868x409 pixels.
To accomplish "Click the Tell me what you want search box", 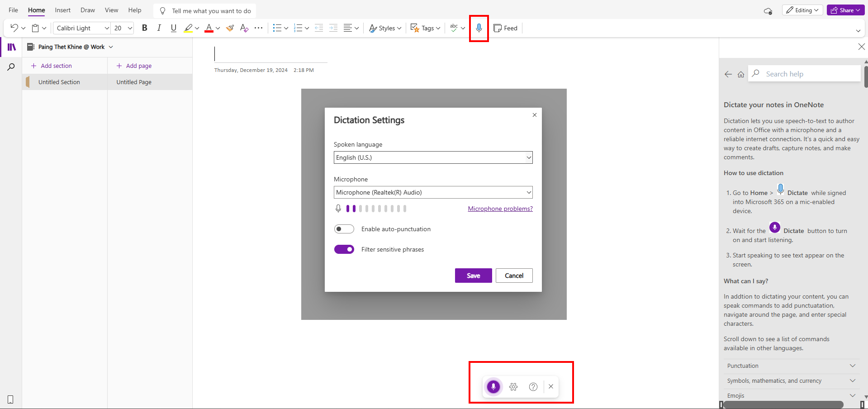I will coord(205,11).
